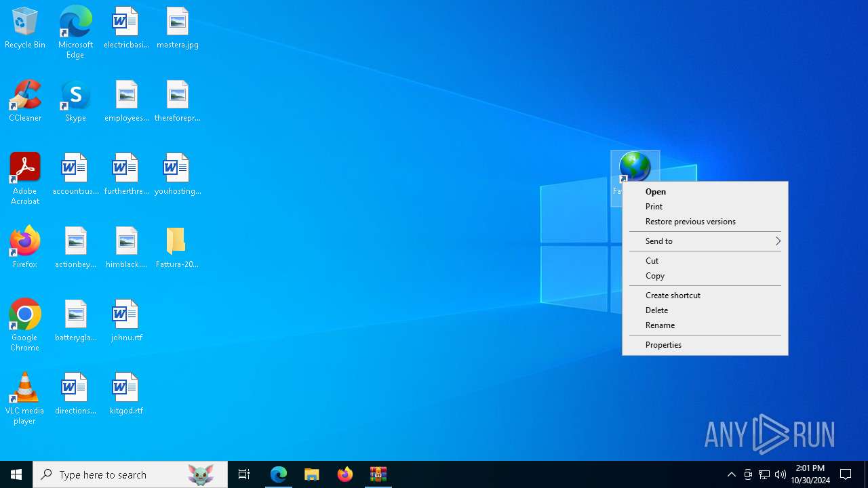Click the globe shortcut icon on desktop
Viewport: 868px width, 488px height.
tap(635, 167)
